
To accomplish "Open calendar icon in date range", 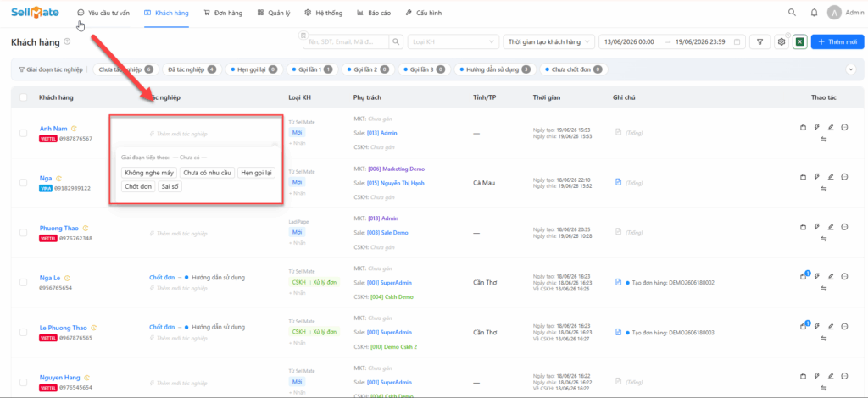I will coord(737,41).
